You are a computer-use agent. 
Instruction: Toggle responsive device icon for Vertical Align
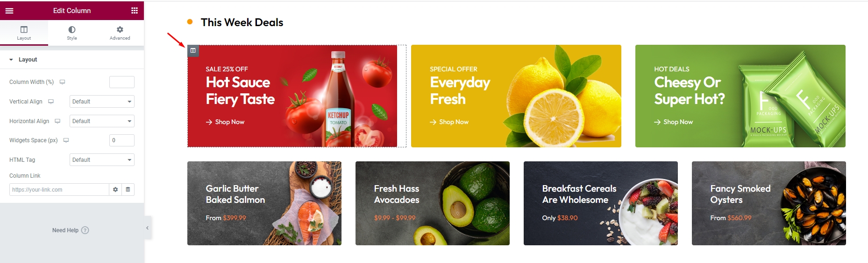click(51, 102)
